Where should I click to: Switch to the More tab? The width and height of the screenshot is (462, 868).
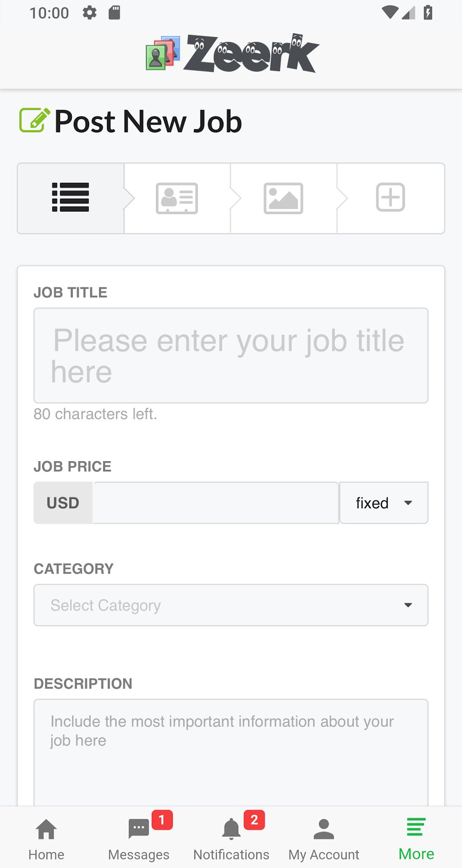[416, 838]
